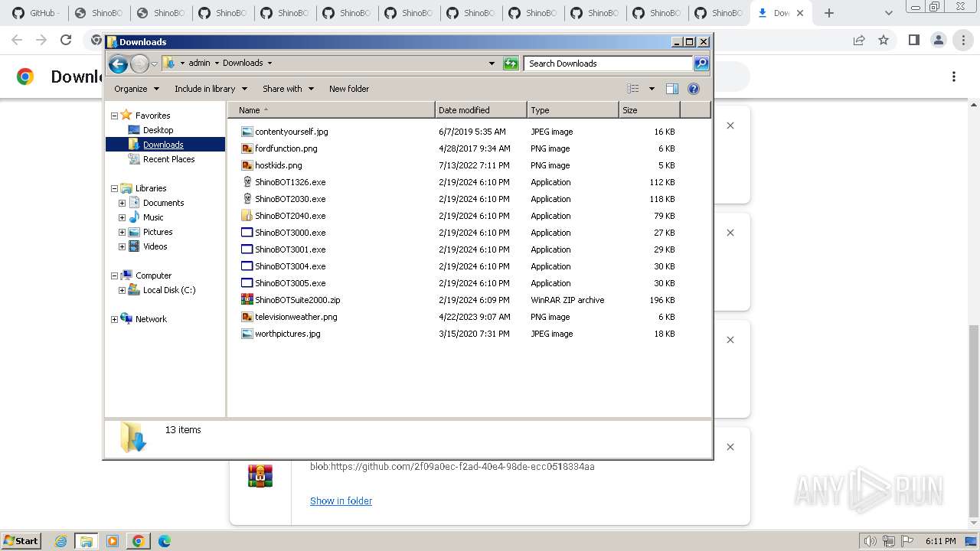
Task: Open the view options dropdown arrow
Action: 652,89
